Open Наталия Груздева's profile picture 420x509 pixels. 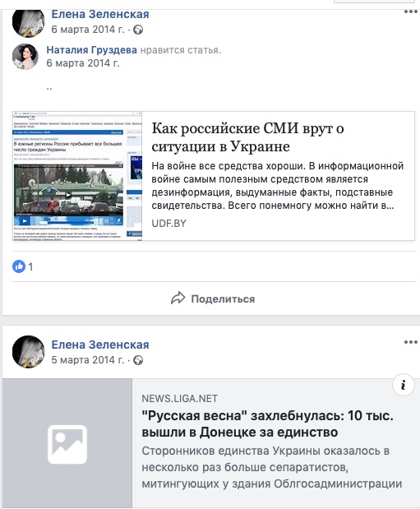25,57
